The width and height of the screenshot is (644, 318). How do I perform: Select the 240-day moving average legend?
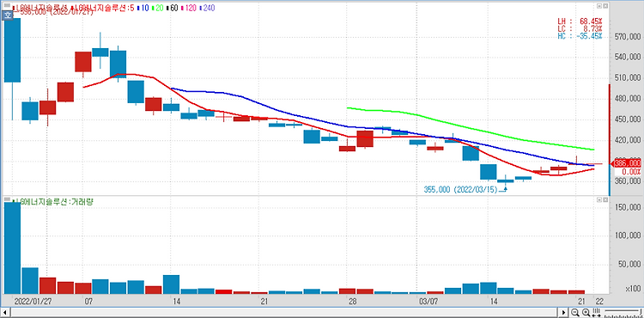coord(207,8)
